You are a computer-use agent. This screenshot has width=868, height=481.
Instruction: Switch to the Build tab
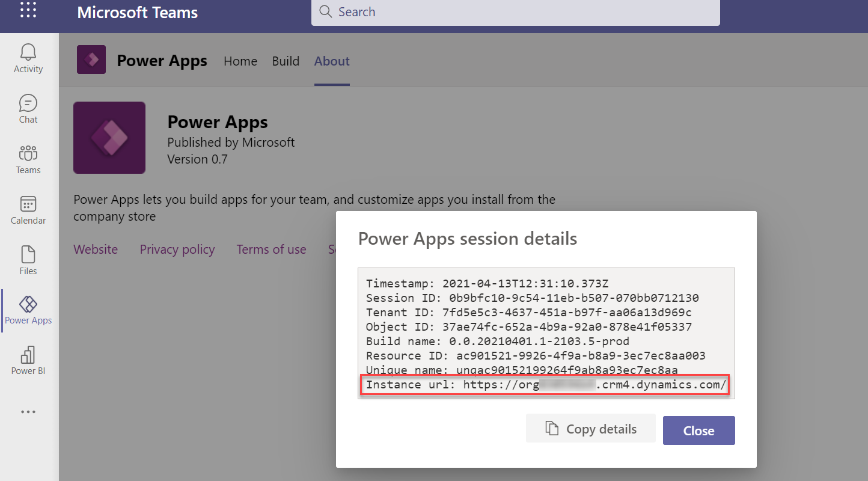click(286, 61)
